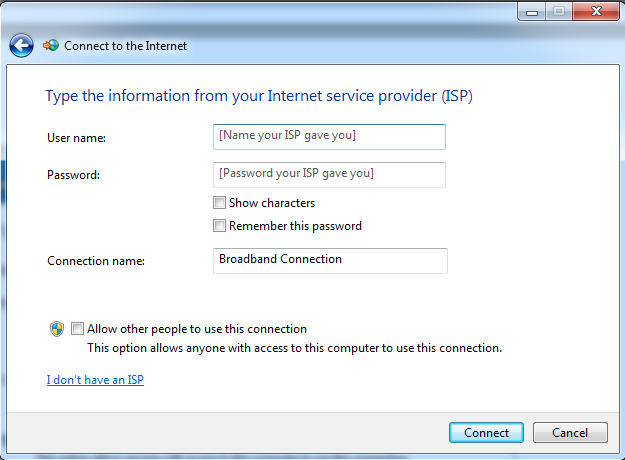This screenshot has width=625, height=460.
Task: Check Allow other people to use this connection
Action: [x=77, y=329]
